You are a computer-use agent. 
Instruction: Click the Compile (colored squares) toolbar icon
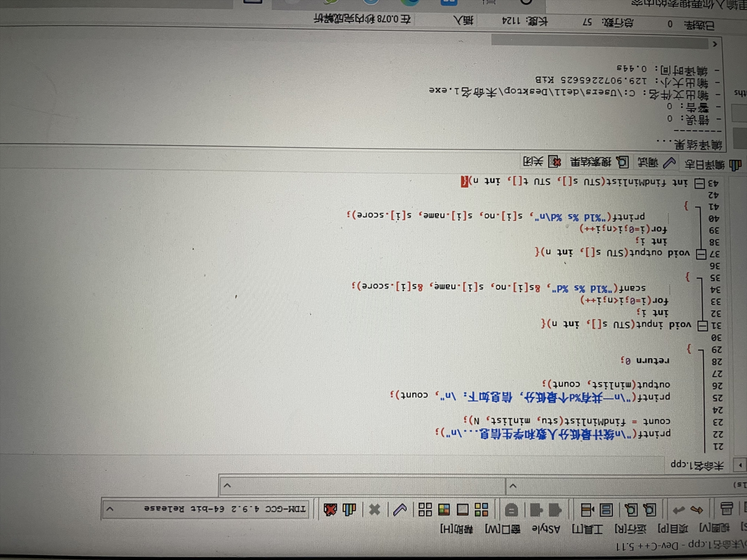coord(481,509)
